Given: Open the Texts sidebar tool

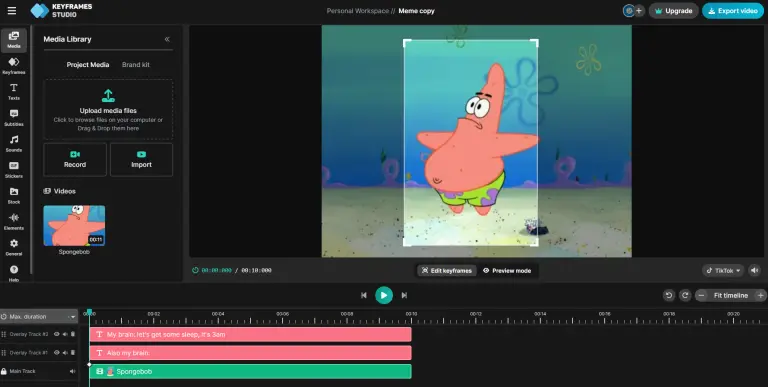Looking at the screenshot, I should [x=14, y=92].
